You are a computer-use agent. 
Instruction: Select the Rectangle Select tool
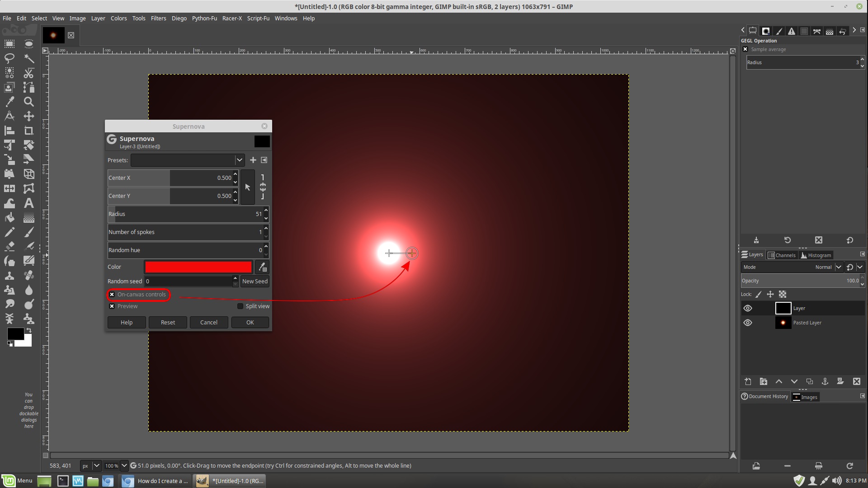tap(9, 44)
